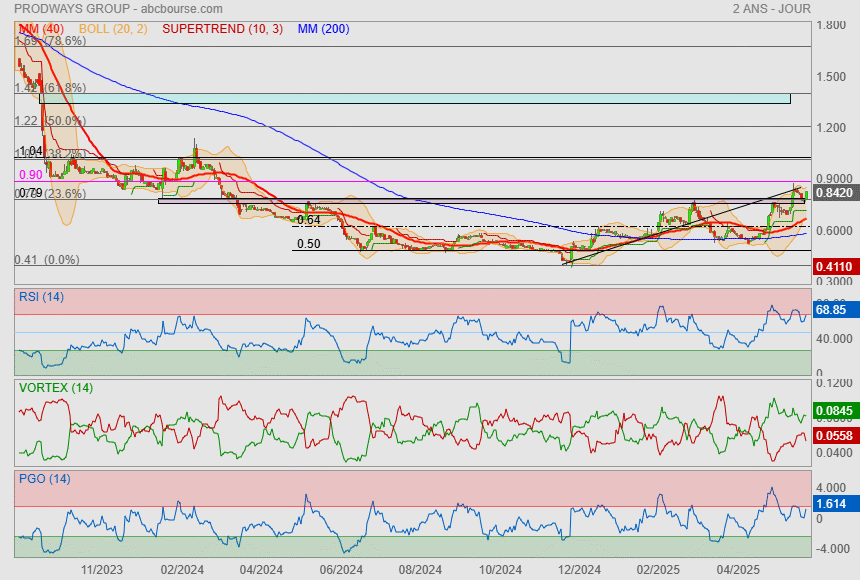Click the RSI (14) panel title
The image size is (860, 580).
click(41, 297)
